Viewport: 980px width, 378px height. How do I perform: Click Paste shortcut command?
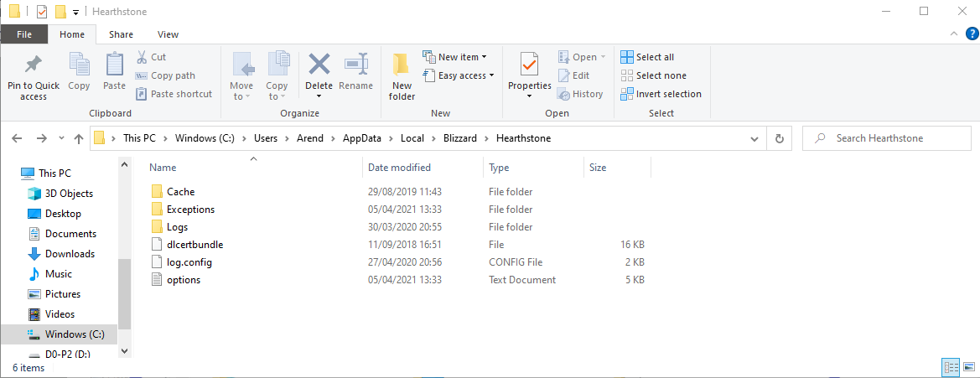(174, 94)
